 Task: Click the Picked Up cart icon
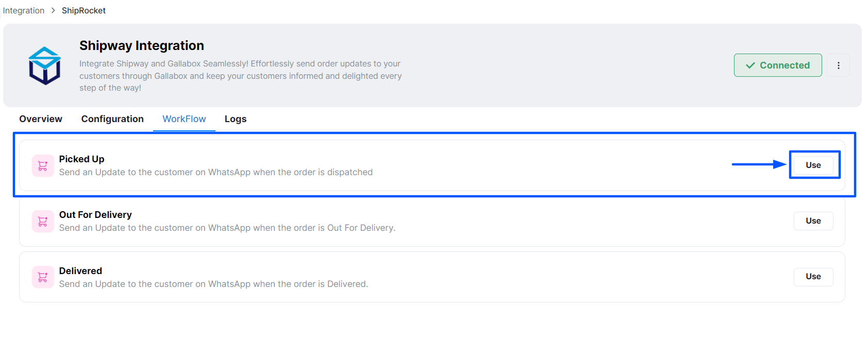coord(43,166)
